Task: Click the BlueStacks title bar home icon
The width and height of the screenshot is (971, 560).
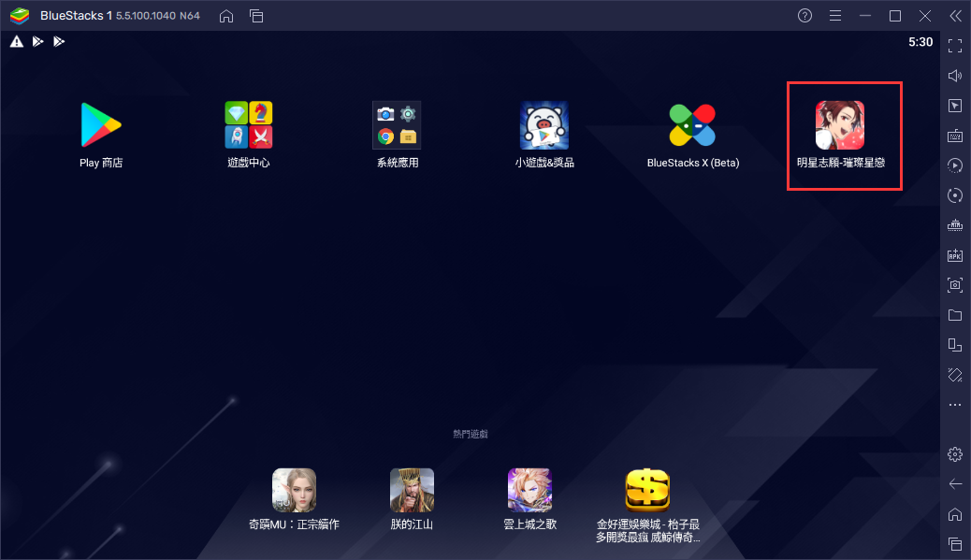Action: [x=226, y=16]
